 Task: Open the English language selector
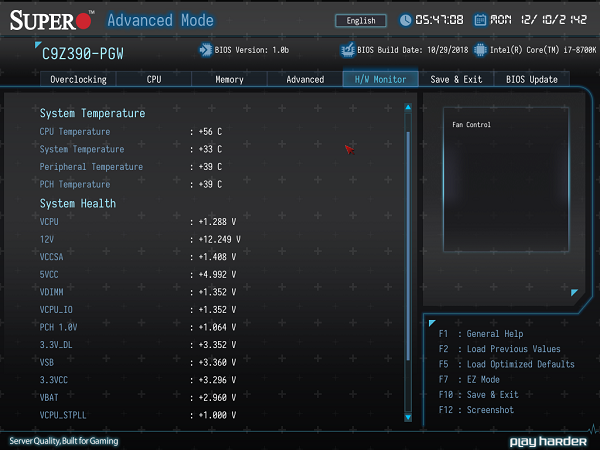point(361,20)
